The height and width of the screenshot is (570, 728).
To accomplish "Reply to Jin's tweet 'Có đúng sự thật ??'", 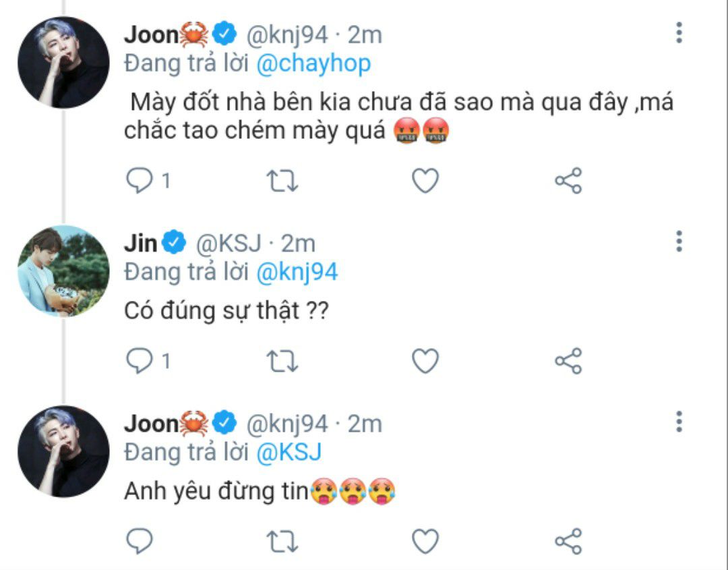I will tap(140, 360).
